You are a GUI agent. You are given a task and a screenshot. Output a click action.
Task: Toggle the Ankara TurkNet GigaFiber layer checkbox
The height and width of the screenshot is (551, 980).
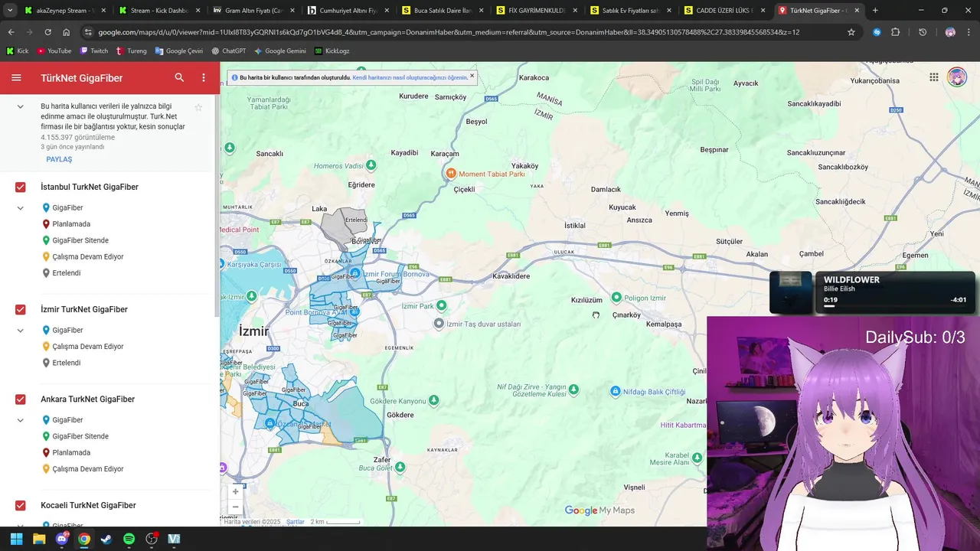(21, 399)
